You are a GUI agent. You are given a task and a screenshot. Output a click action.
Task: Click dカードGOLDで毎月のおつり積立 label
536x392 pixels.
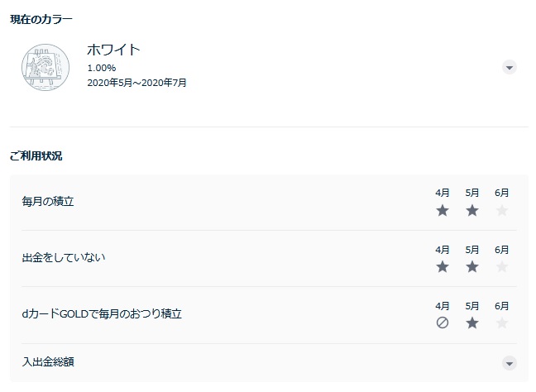[x=102, y=313]
